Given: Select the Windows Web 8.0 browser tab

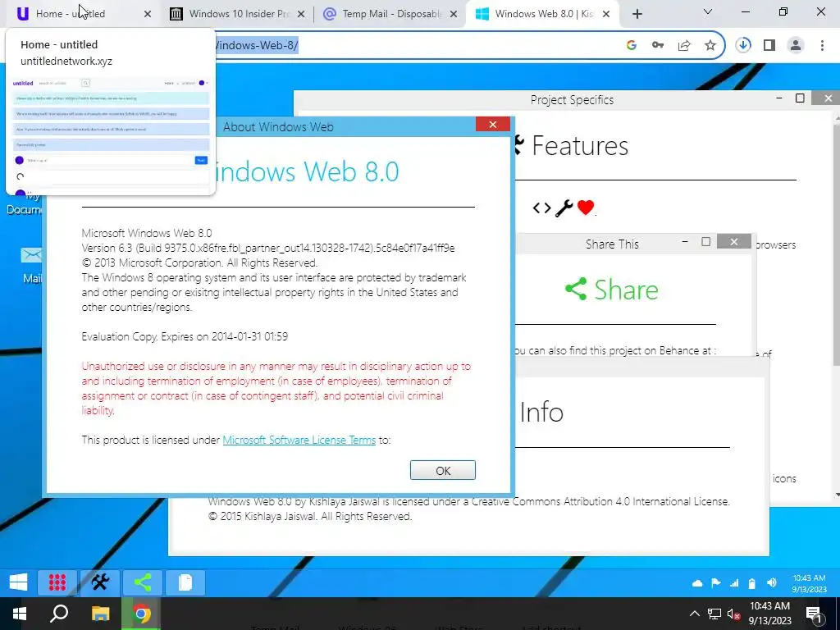Looking at the screenshot, I should pyautogui.click(x=541, y=14).
